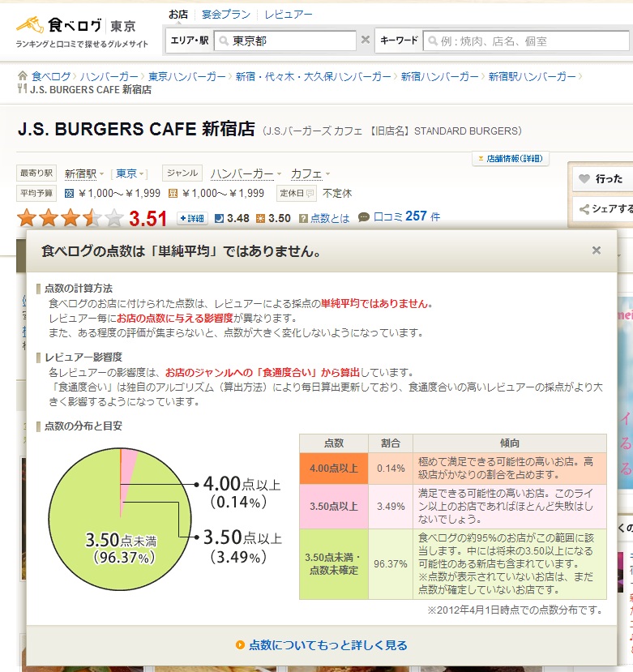Screen dimensions: 633x672
Task: Click the 点数の分布と目安 heading
Action: pyautogui.click(x=83, y=426)
